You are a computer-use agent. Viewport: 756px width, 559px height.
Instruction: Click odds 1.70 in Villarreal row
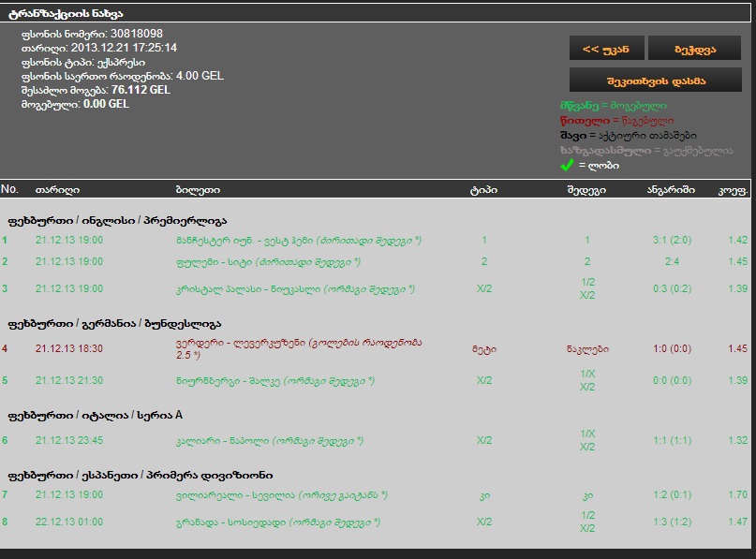pyautogui.click(x=737, y=495)
